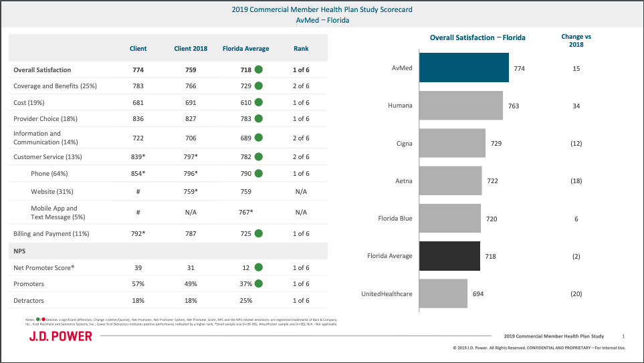Click the gray Aetna bar
Image resolution: width=644 pixels, height=363 pixels.
point(451,180)
